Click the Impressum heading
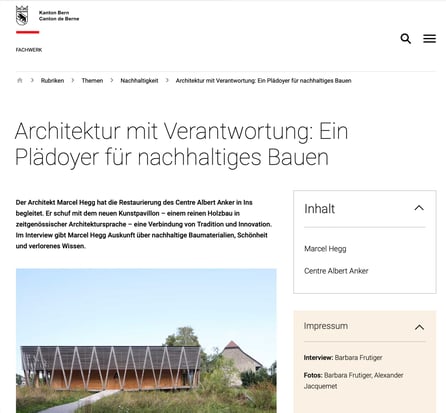 click(326, 326)
